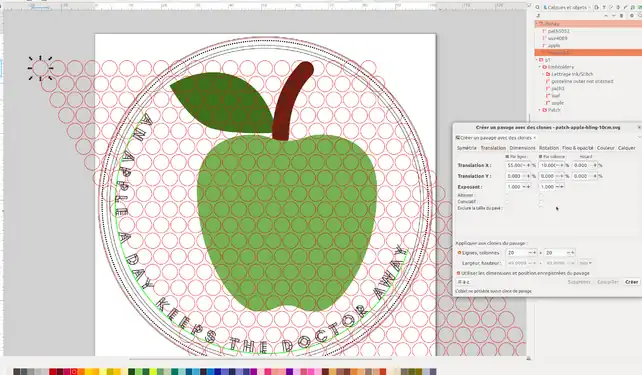The image size is (642, 375).
Task: Click the move-layer-up arrow in layers panel
Action: pyautogui.click(x=606, y=16)
